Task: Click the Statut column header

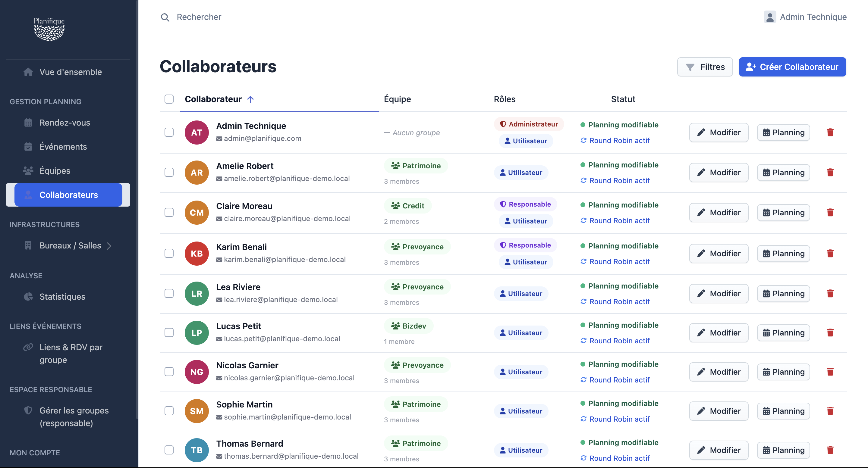Action: [623, 99]
